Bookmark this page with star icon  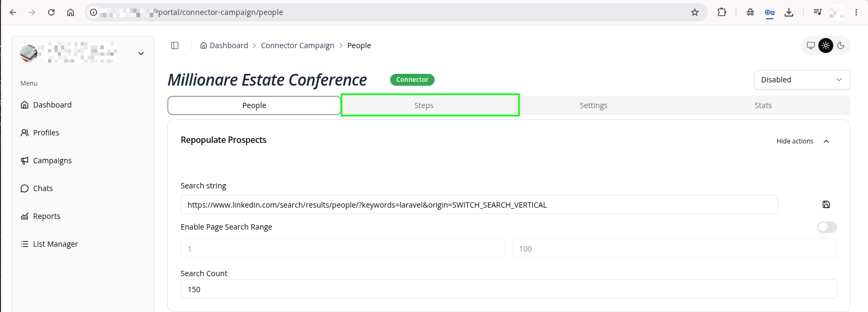(695, 12)
